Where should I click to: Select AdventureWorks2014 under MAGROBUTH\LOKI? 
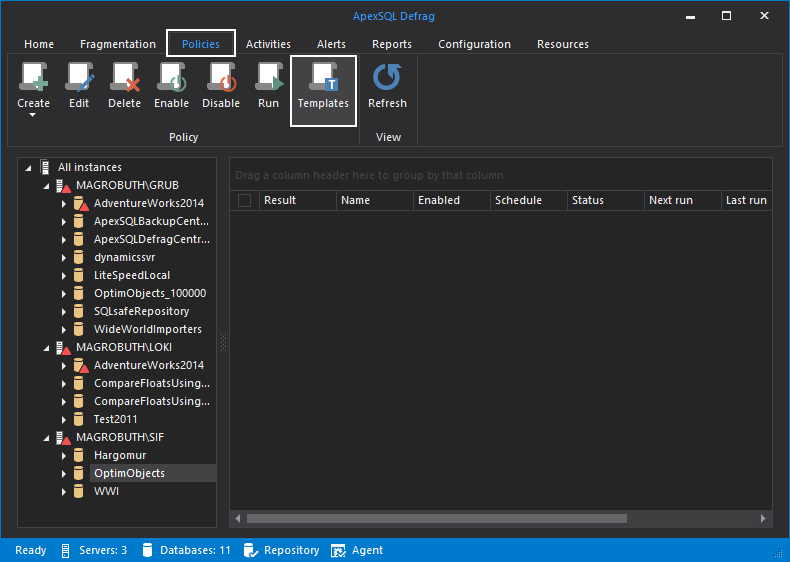click(x=149, y=365)
